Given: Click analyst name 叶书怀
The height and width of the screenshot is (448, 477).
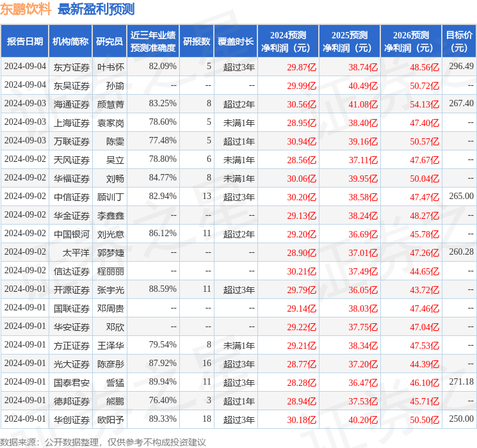Looking at the screenshot, I should point(110,67).
